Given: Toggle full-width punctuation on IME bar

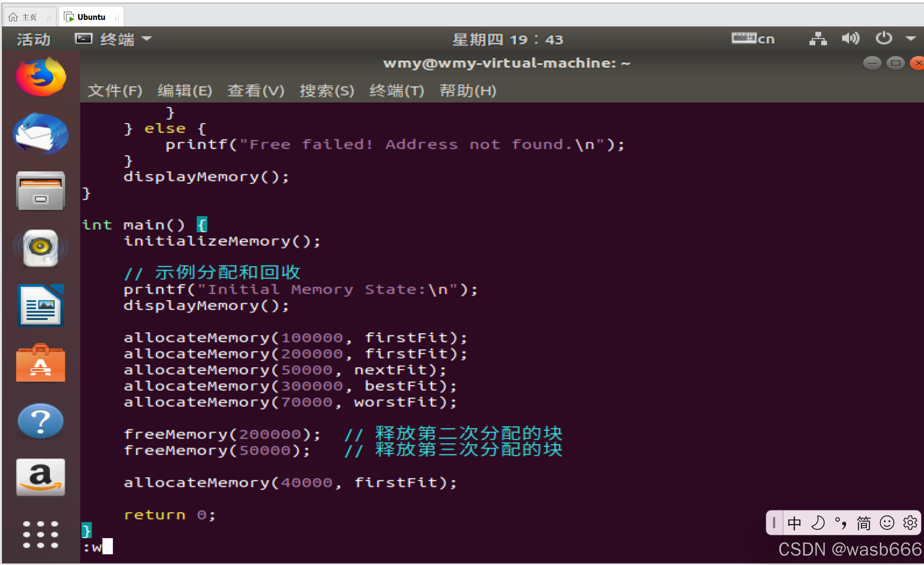Looking at the screenshot, I should (x=841, y=523).
